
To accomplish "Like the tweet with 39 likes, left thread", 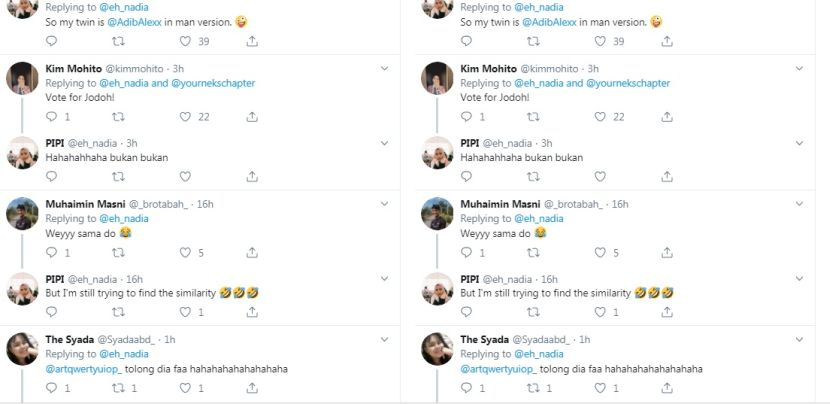I will [185, 41].
